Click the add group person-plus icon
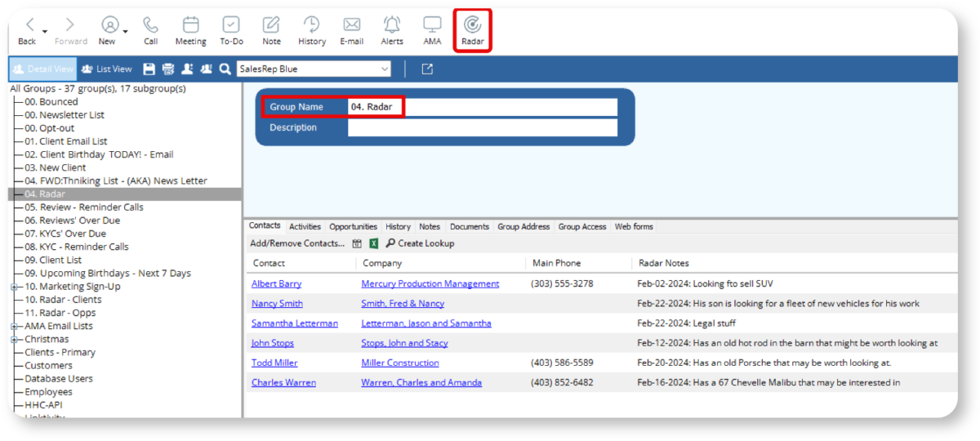980x441 pixels. point(187,69)
